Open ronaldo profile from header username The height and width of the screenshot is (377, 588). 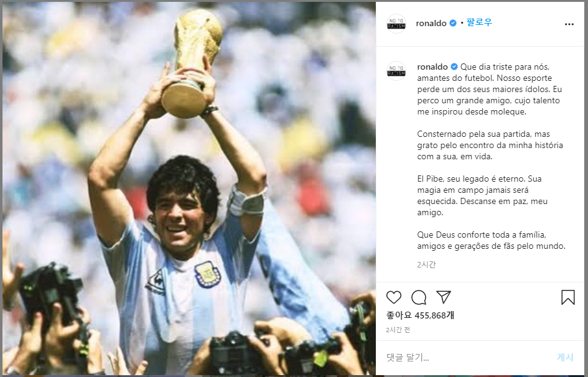431,23
